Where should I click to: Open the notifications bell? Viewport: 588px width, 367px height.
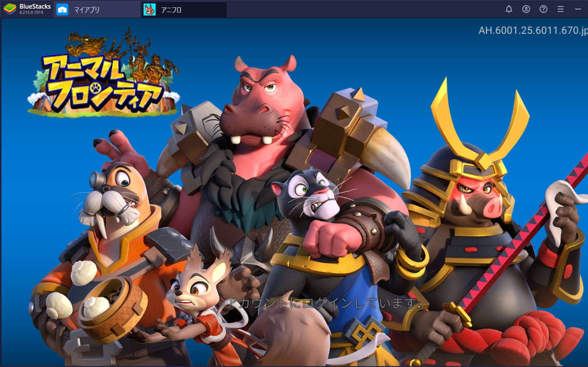point(509,9)
